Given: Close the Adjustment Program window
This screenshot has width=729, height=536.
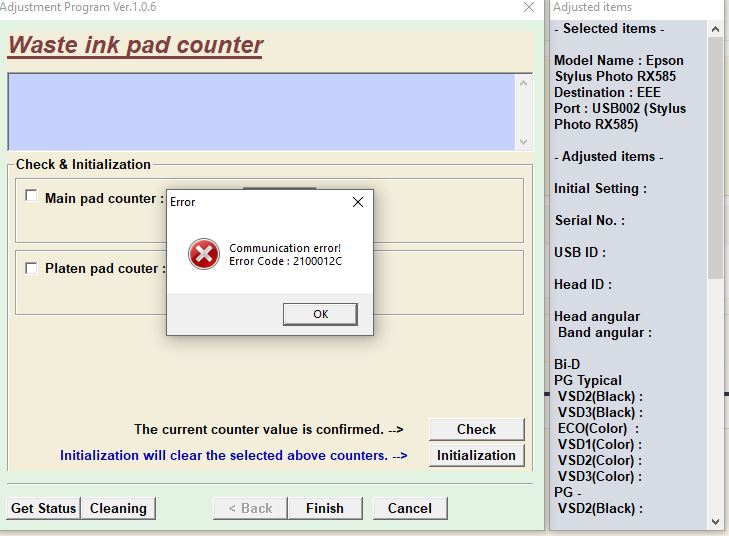Looking at the screenshot, I should pyautogui.click(x=528, y=8).
